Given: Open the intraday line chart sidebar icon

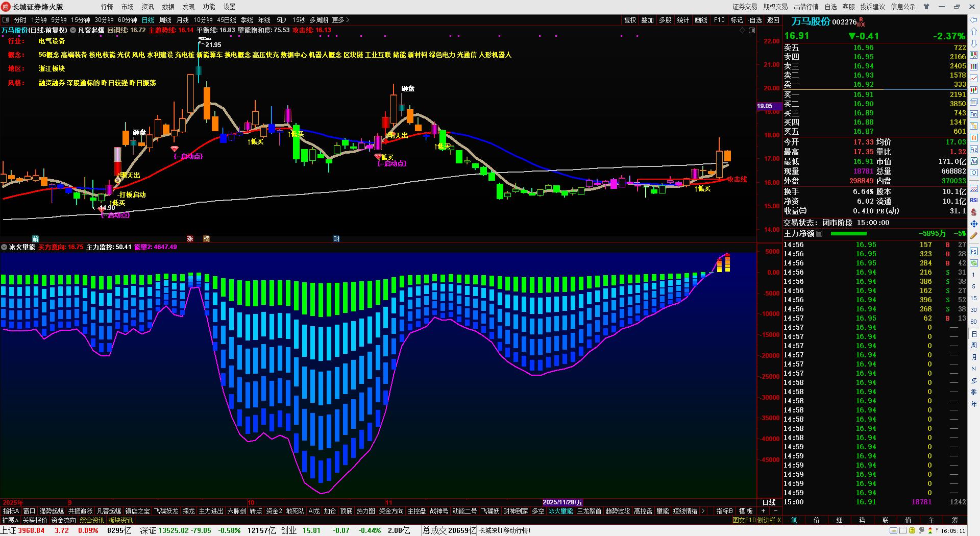Looking at the screenshot, I should pos(974,79).
